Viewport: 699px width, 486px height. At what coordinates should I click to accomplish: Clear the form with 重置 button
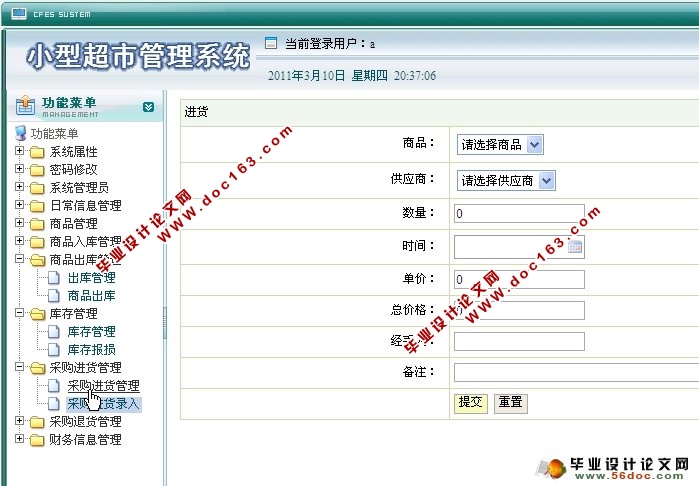511,403
